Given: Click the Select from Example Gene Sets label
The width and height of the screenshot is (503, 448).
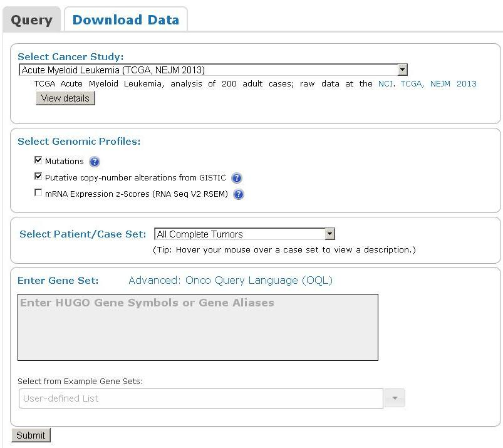Looking at the screenshot, I should 80,381.
